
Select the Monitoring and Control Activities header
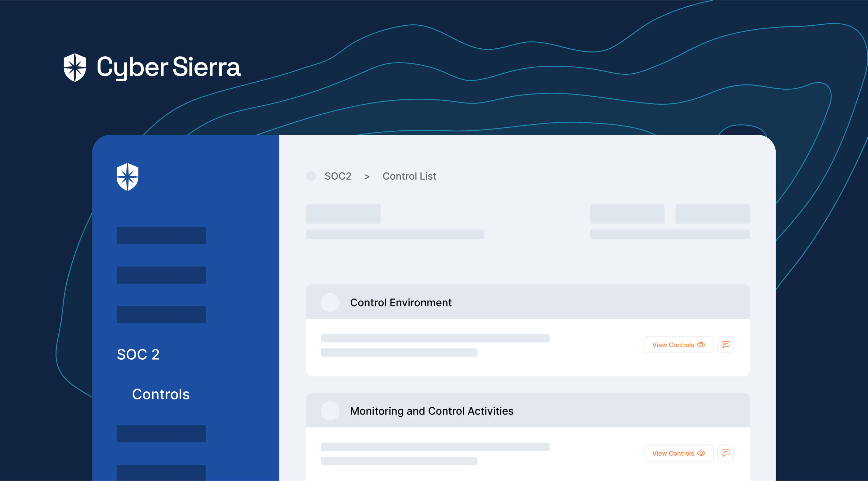[528, 410]
